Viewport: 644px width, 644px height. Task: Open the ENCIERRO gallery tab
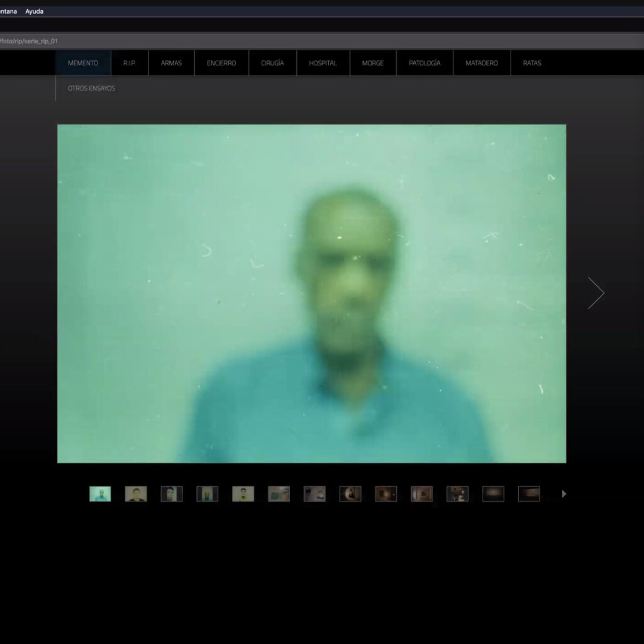[221, 63]
